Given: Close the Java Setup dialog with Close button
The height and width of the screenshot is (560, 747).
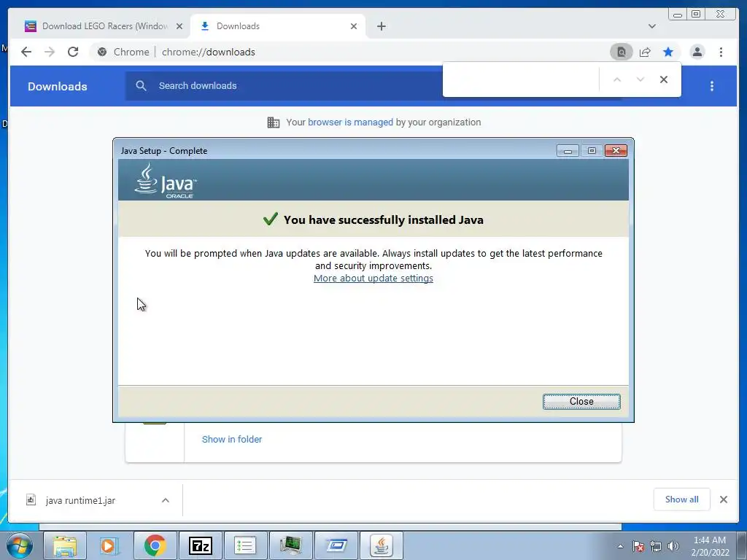Looking at the screenshot, I should click(581, 402).
